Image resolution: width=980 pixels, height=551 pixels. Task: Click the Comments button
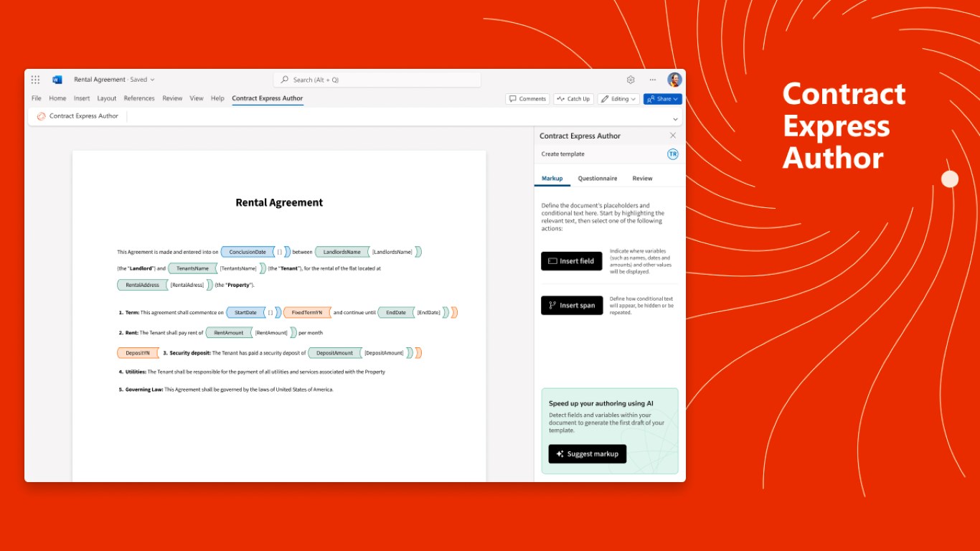tap(527, 99)
